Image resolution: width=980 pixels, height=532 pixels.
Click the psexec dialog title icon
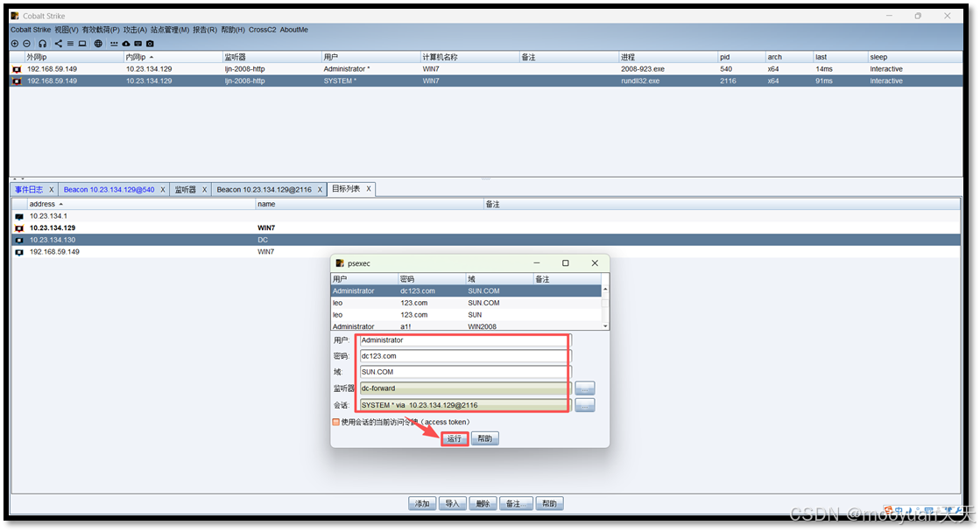340,263
